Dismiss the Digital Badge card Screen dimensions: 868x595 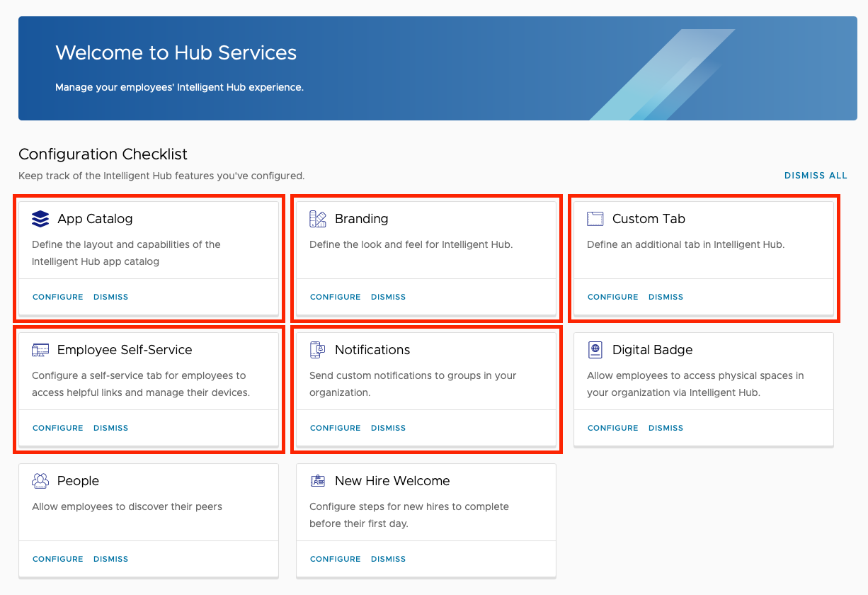click(666, 428)
